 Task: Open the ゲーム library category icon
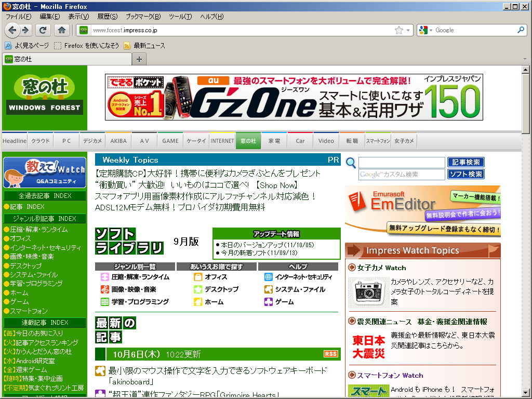[x=269, y=302]
